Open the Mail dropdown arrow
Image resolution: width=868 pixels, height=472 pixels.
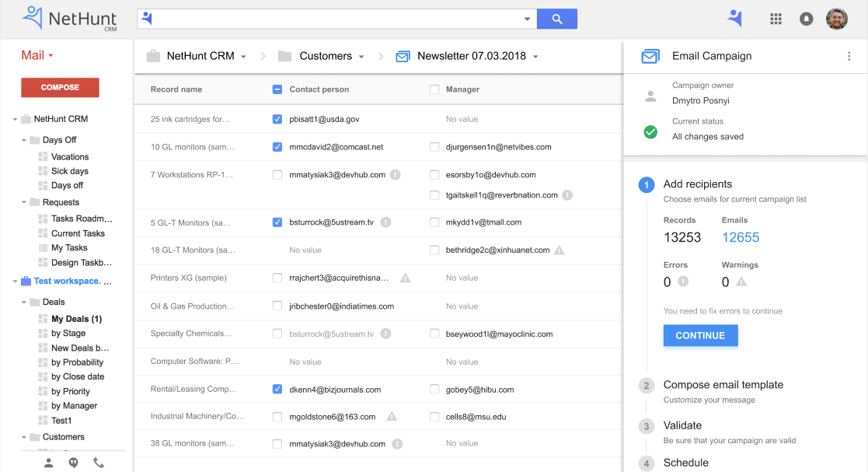point(51,55)
